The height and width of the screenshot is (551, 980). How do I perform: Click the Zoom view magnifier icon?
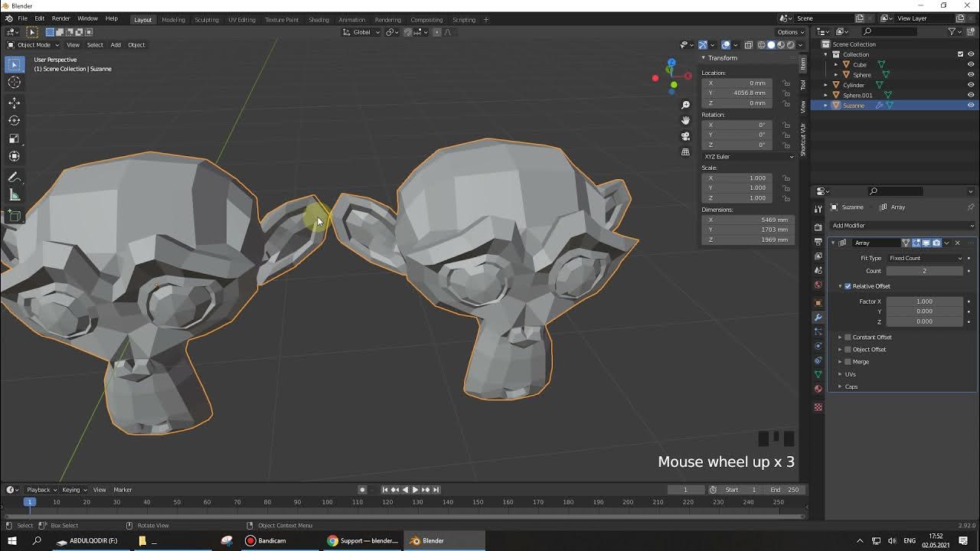tap(685, 105)
